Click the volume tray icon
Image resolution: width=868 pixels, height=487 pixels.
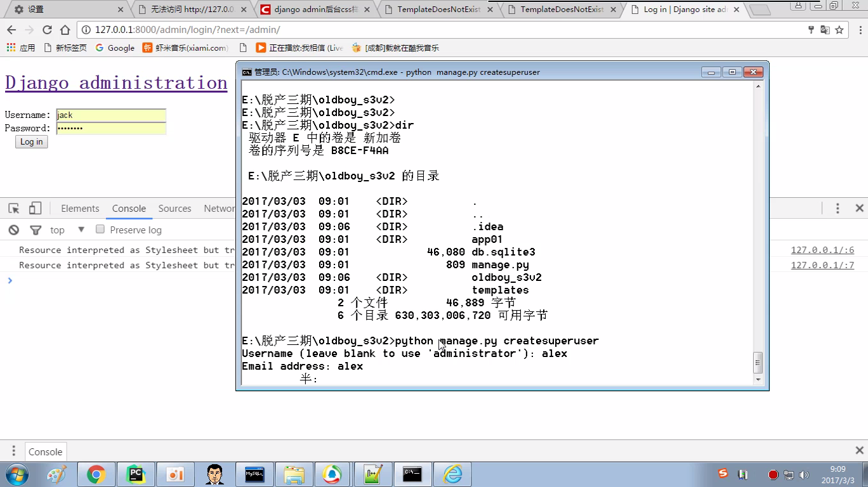coord(803,474)
